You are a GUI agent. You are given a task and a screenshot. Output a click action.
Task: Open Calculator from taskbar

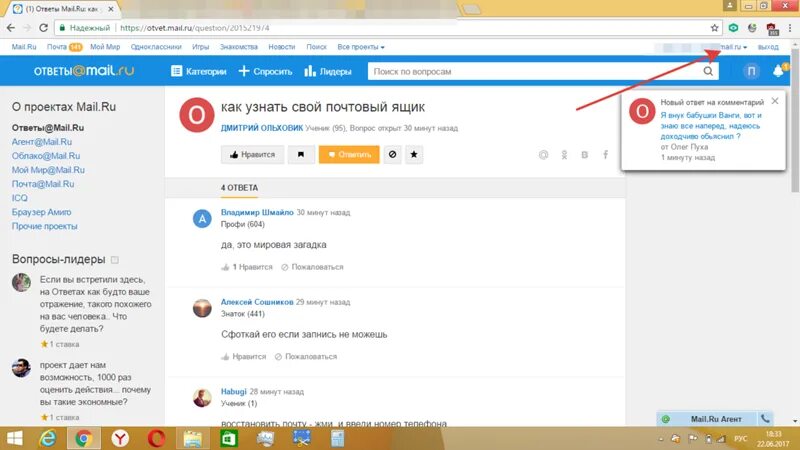pyautogui.click(x=337, y=438)
